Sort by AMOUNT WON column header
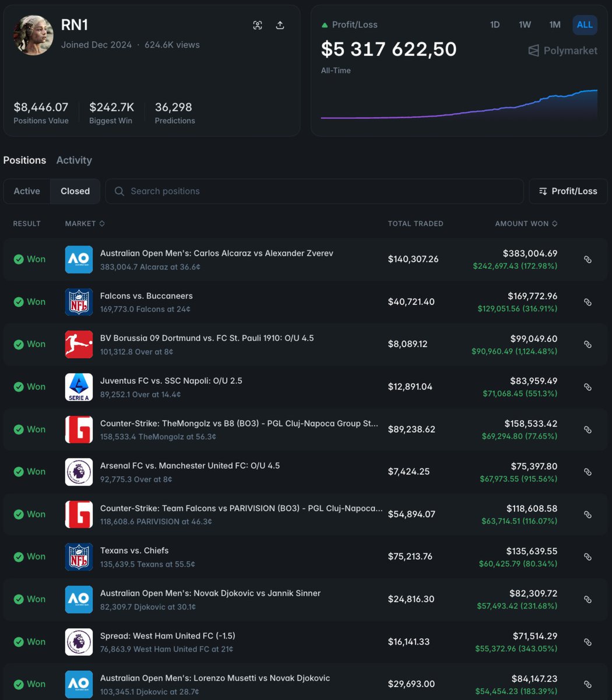The image size is (612, 700). pyautogui.click(x=526, y=223)
